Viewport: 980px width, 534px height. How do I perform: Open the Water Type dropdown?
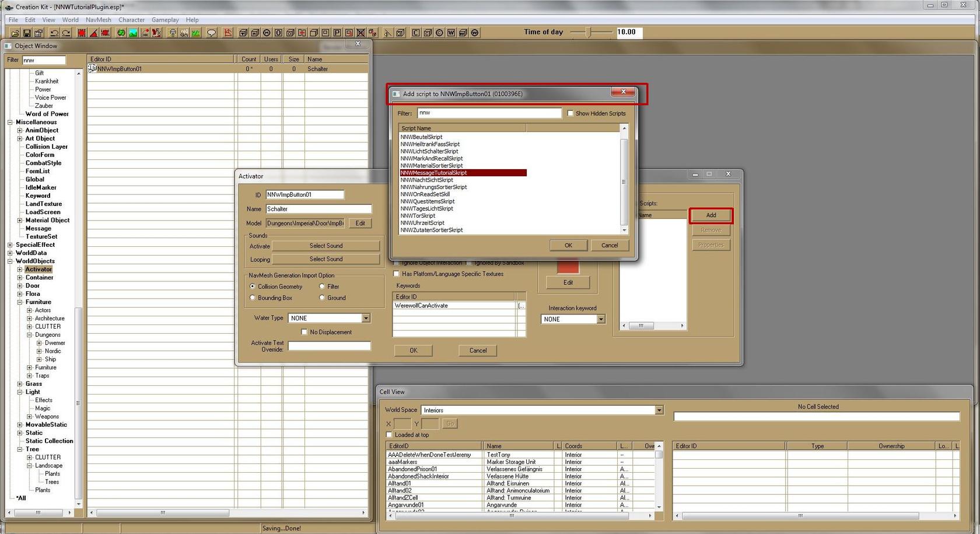[x=366, y=318]
